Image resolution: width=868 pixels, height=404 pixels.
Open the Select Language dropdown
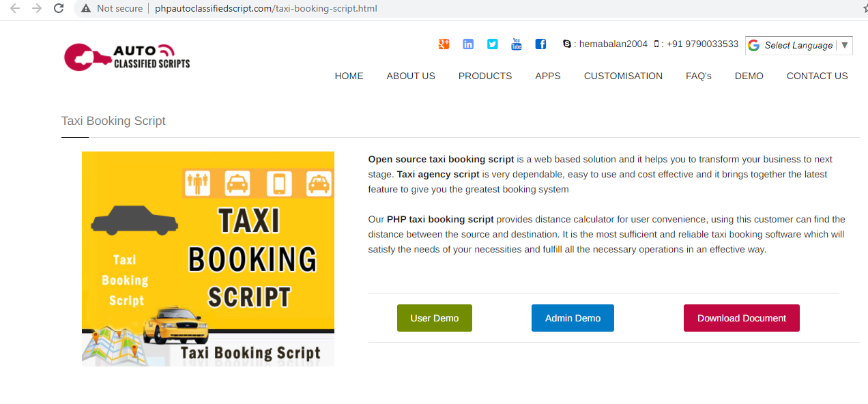[x=798, y=45]
